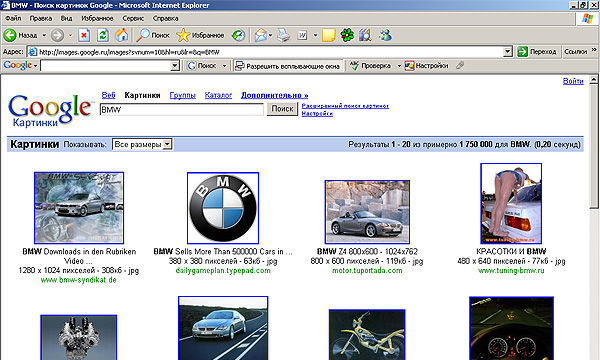Click the Переход go button

coord(537,52)
